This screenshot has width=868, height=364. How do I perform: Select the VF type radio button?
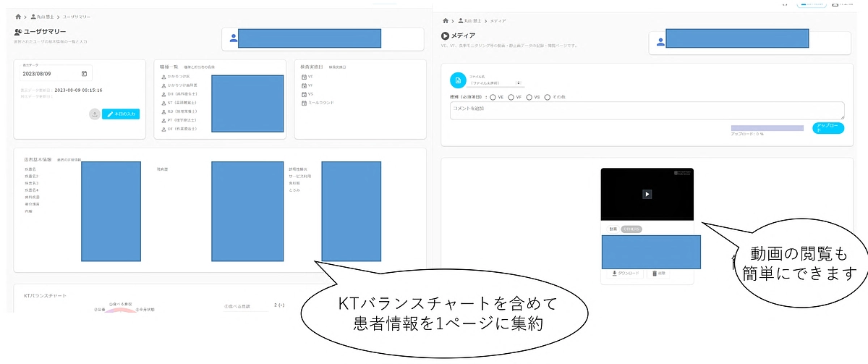pyautogui.click(x=511, y=96)
